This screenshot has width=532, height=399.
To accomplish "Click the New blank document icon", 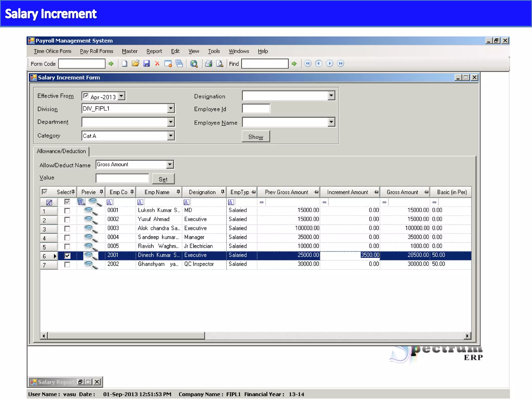I will pos(124,64).
